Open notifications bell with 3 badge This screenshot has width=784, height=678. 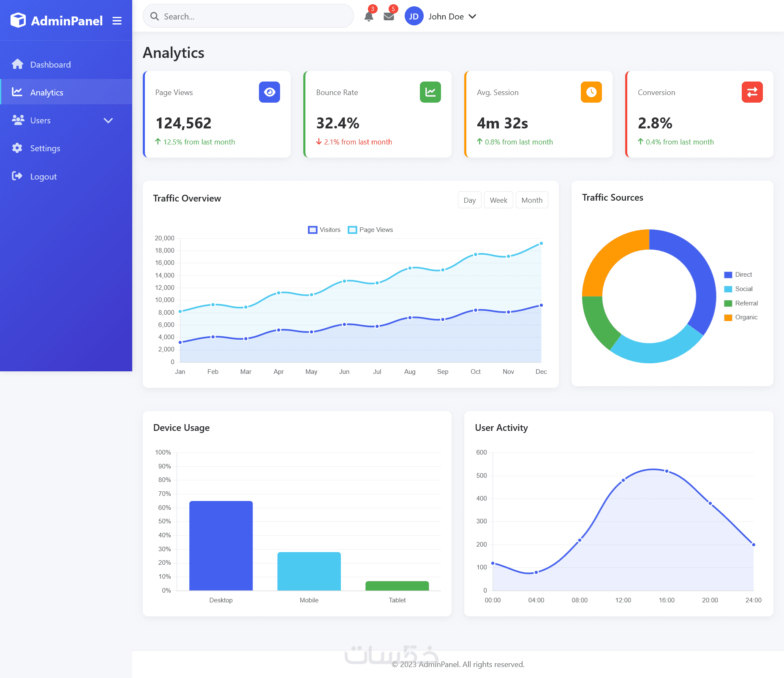pos(369,16)
